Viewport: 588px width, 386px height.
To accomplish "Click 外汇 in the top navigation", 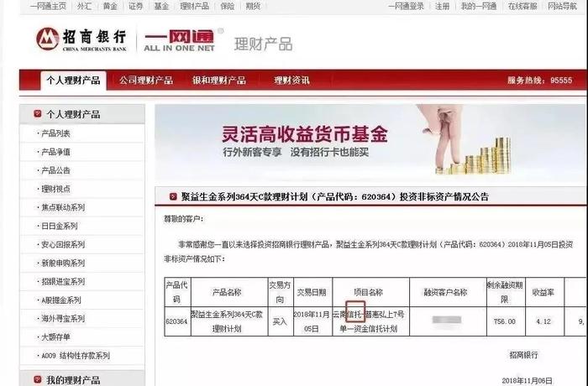I will (x=84, y=6).
